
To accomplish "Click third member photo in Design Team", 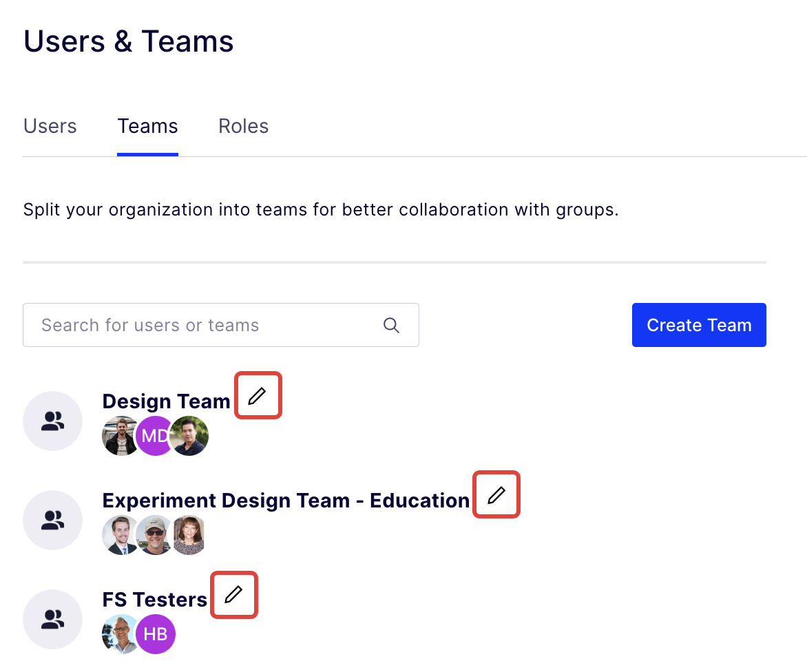I will tap(189, 436).
